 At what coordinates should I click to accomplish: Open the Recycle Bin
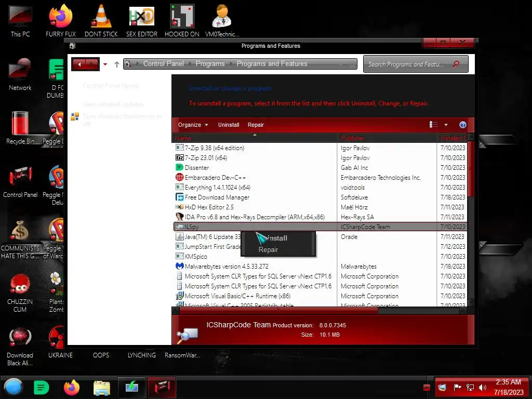click(x=20, y=128)
